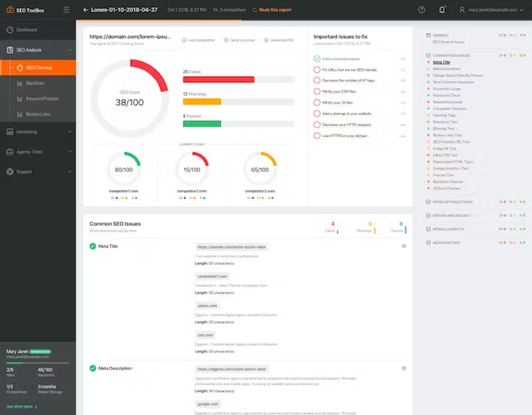Screen dimensions: 532x415
Task: Click the Generate PDF icon
Action: pos(266,40)
